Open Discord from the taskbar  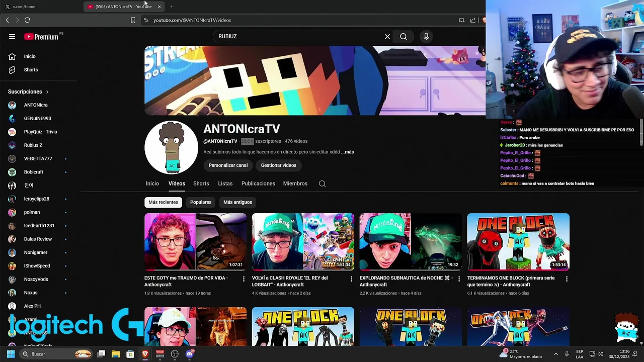point(190,354)
